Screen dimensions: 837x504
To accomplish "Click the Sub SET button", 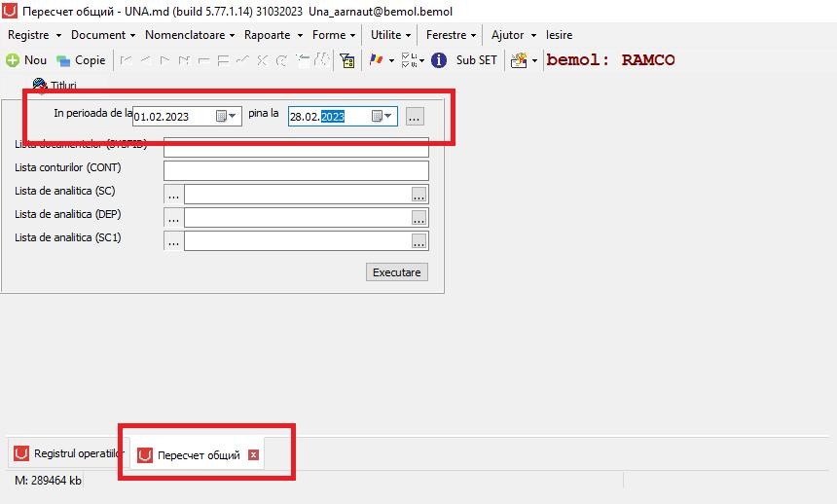I will tap(476, 60).
